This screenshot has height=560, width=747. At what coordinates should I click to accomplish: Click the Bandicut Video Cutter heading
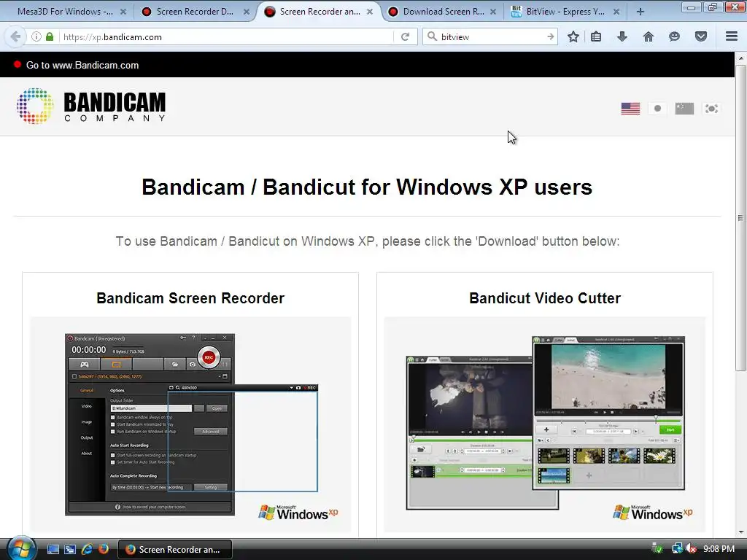tap(544, 298)
